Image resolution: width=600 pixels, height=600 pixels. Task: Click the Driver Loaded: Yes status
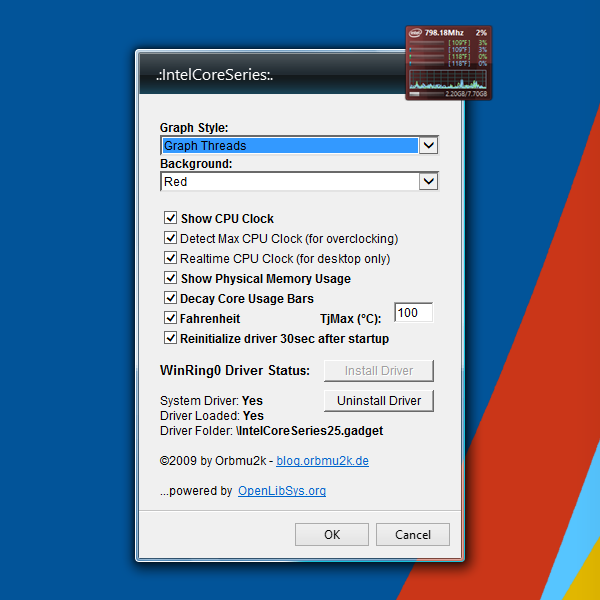(x=212, y=416)
